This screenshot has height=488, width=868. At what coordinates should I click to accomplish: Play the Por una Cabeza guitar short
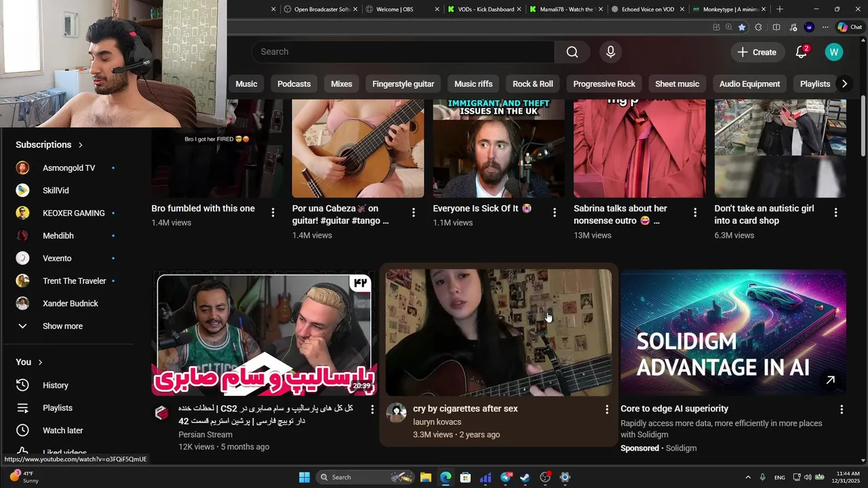pyautogui.click(x=358, y=148)
